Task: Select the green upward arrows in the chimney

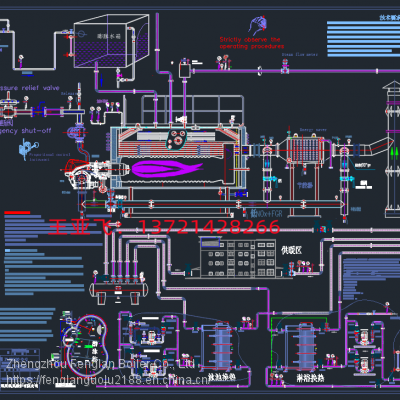Action: (x=395, y=154)
